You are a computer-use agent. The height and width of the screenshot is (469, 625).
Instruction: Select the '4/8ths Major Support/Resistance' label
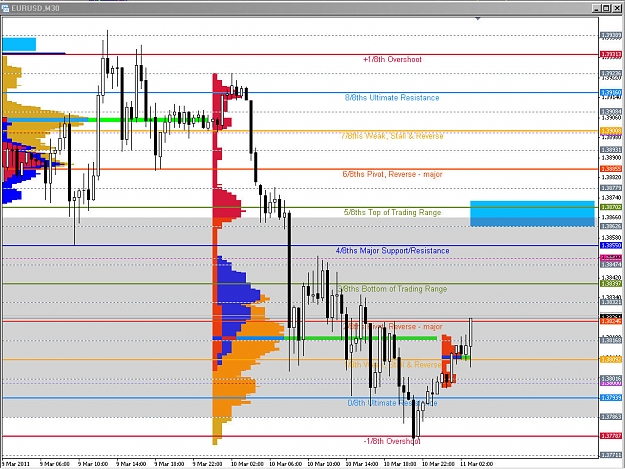[x=392, y=251]
